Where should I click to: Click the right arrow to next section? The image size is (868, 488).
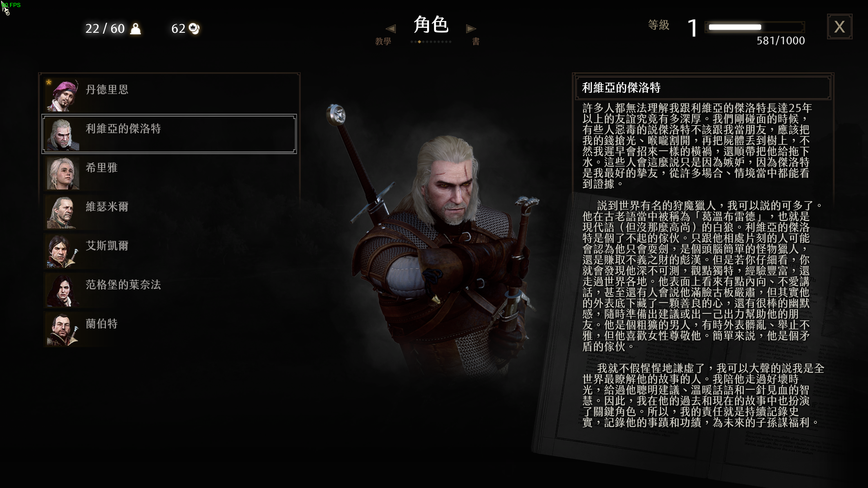click(x=471, y=29)
